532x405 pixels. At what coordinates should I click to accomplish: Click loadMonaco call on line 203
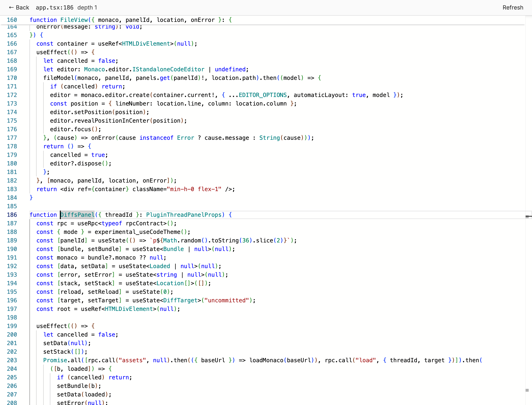(266, 360)
